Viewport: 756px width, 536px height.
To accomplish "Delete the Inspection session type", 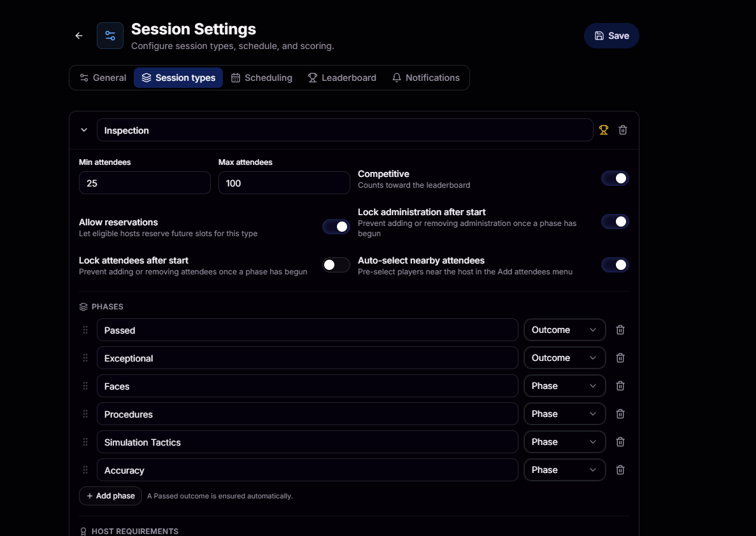I will point(623,130).
